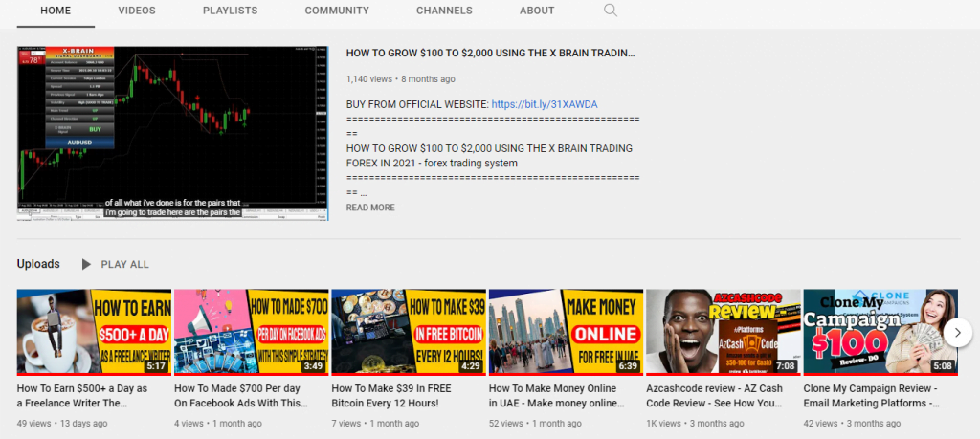Viewport: 980px width, 439px height.
Task: Click the '1,140 views • 8 months ago' text
Action: (401, 79)
